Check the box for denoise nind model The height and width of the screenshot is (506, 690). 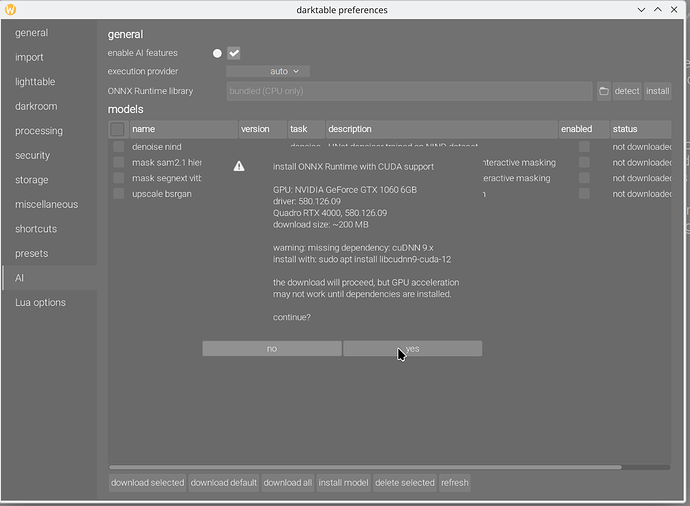(118, 147)
